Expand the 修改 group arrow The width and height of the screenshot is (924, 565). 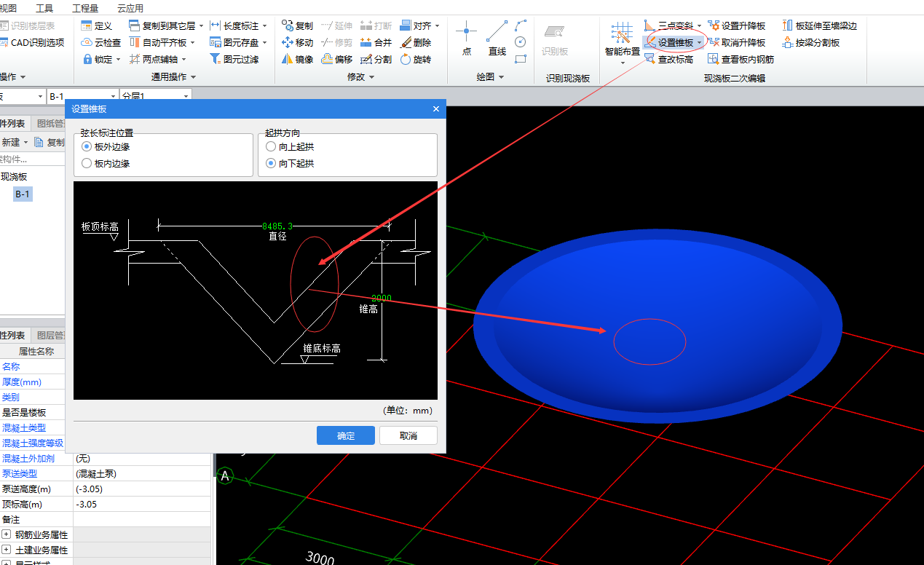click(371, 77)
